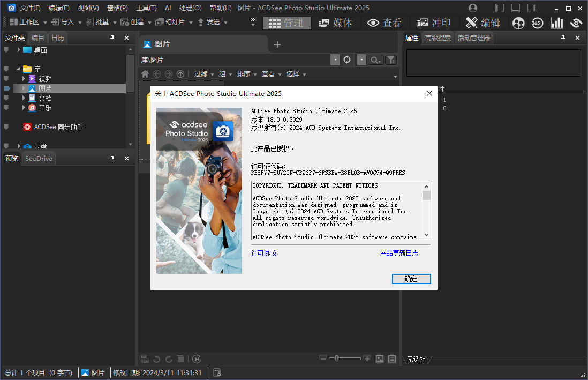Expand the 视频 folder in the tree

point(24,79)
